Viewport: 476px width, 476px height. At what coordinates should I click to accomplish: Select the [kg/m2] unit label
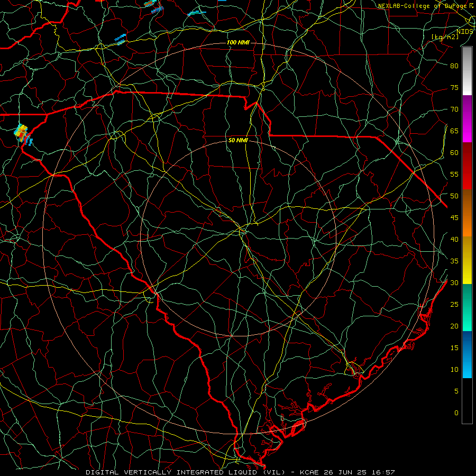tap(445, 37)
